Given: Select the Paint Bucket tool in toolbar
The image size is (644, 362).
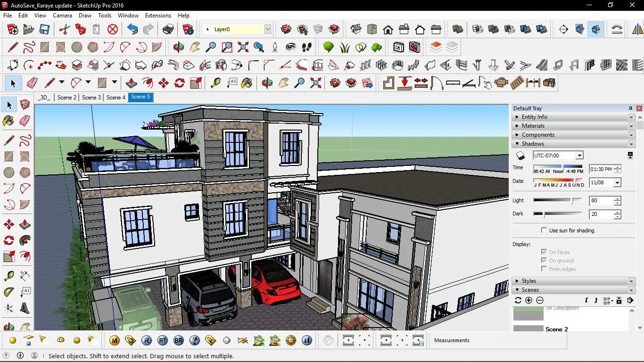Looking at the screenshot, I should click(247, 83).
